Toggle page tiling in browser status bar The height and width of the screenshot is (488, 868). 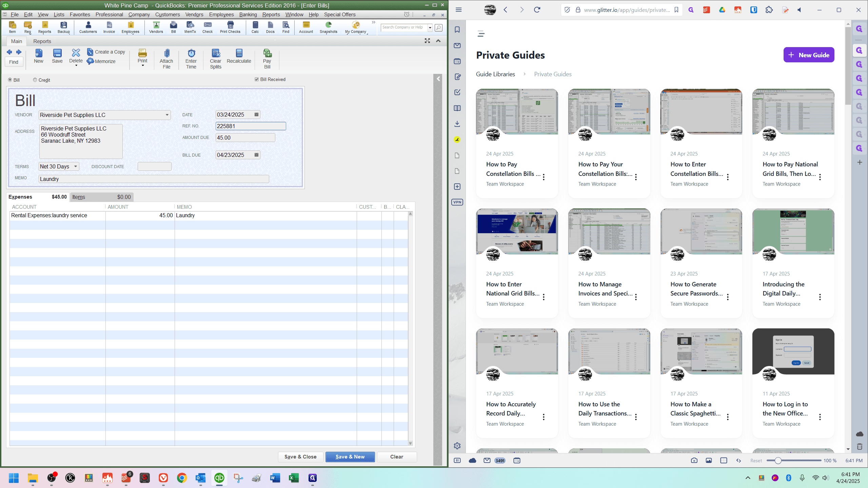click(x=724, y=461)
